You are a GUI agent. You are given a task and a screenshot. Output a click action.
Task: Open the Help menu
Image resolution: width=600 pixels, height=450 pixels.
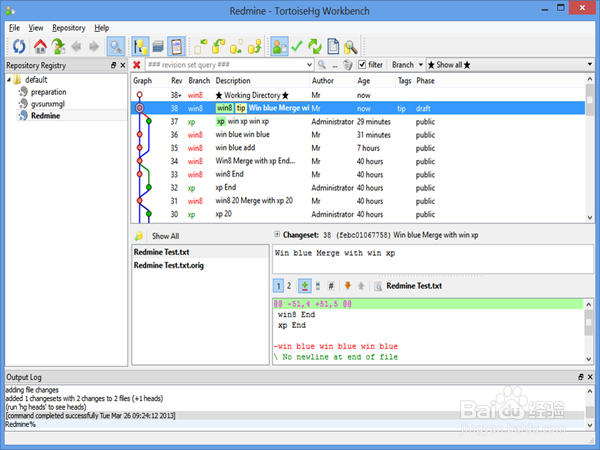tap(102, 28)
